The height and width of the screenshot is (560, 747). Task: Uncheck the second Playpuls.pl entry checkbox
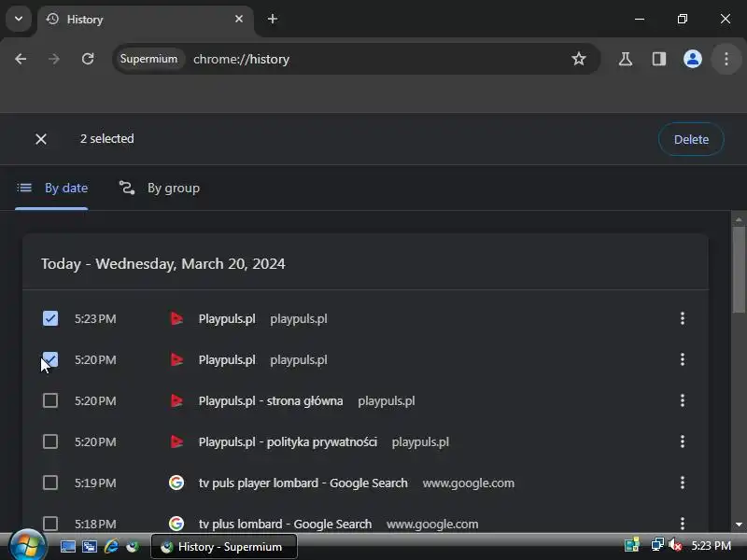tap(50, 359)
